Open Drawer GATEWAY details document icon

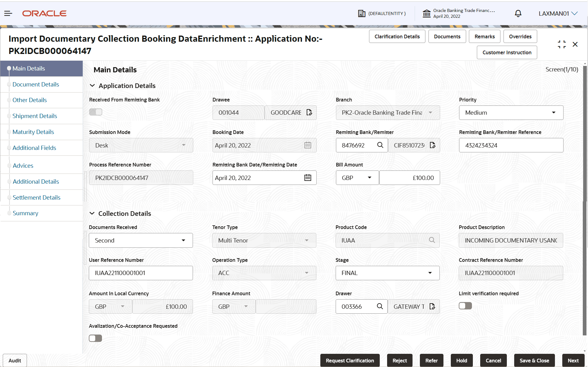click(x=432, y=306)
